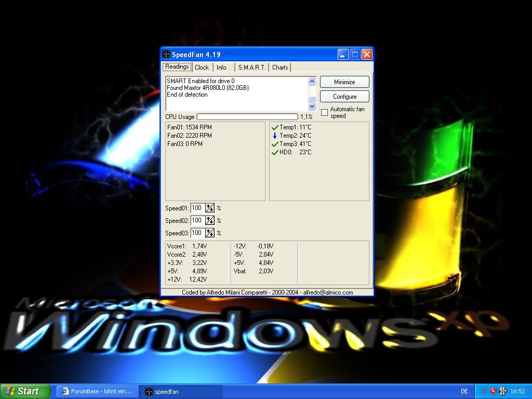Click the Speed02 value input field
The width and height of the screenshot is (532, 399).
click(198, 220)
